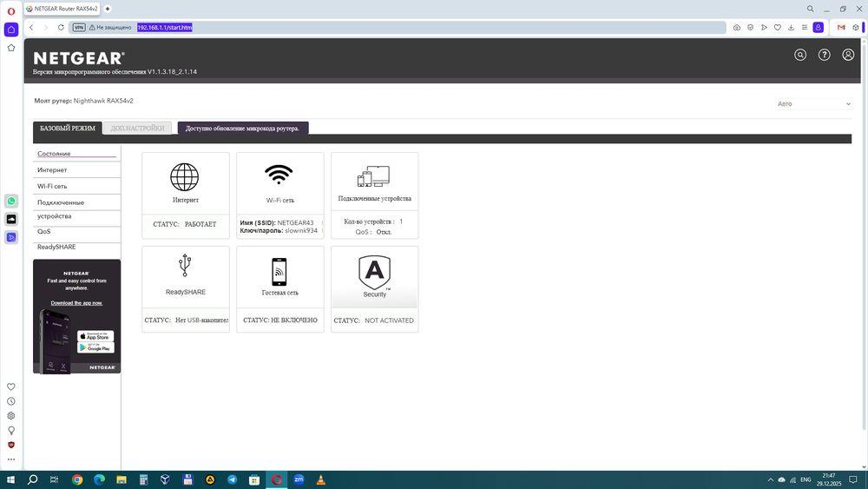
Task: Open the downloads icon in address bar
Action: 791,27
